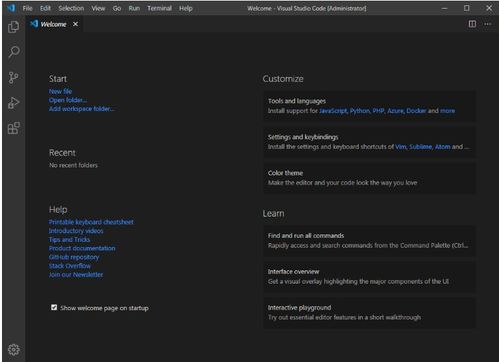The image size is (499, 362).
Task: Close the Welcome tab
Action: (76, 24)
